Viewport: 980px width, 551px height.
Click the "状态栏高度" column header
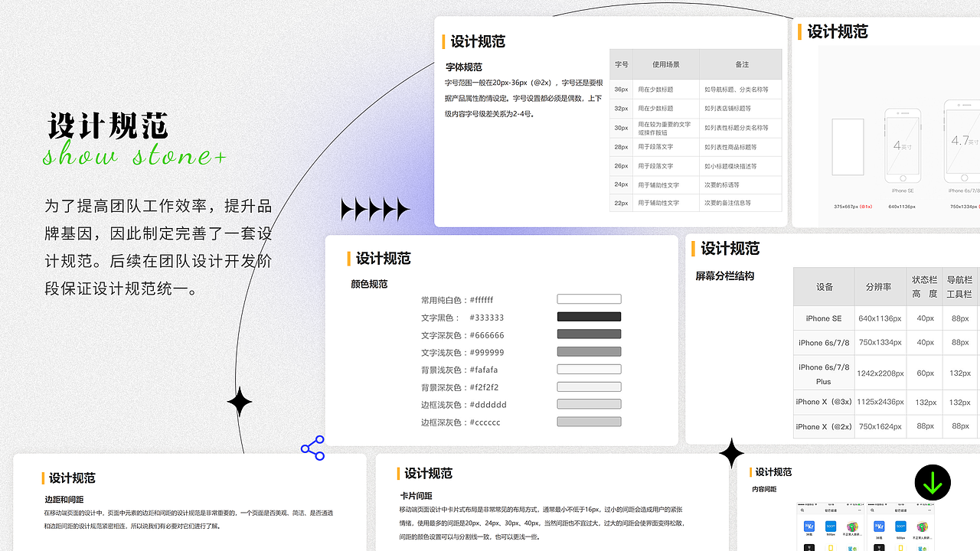pyautogui.click(x=925, y=287)
